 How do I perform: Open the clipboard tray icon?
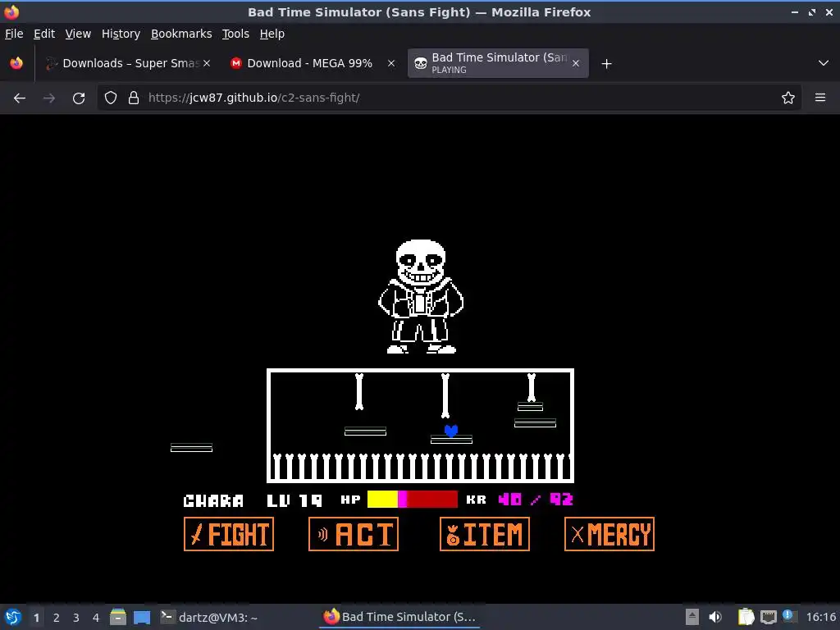click(746, 617)
